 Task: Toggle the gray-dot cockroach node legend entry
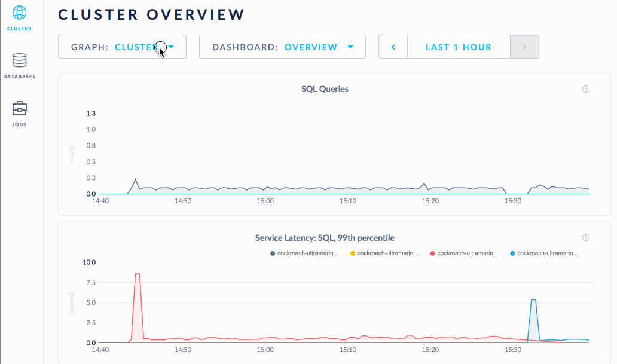(x=304, y=253)
